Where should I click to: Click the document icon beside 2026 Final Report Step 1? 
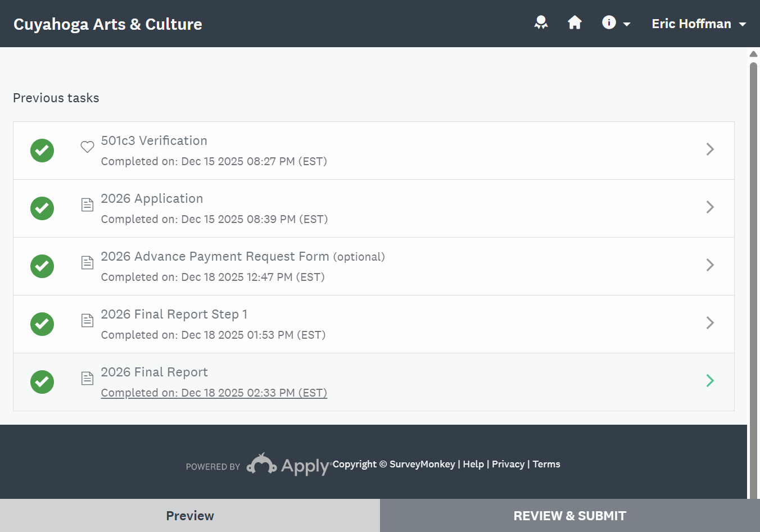click(87, 320)
